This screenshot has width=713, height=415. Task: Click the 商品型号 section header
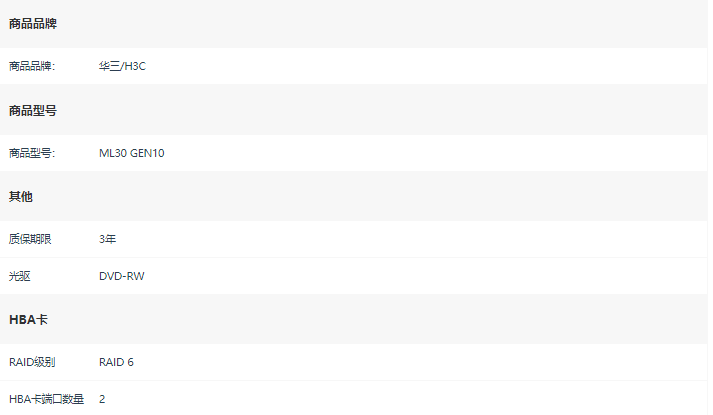(33, 110)
